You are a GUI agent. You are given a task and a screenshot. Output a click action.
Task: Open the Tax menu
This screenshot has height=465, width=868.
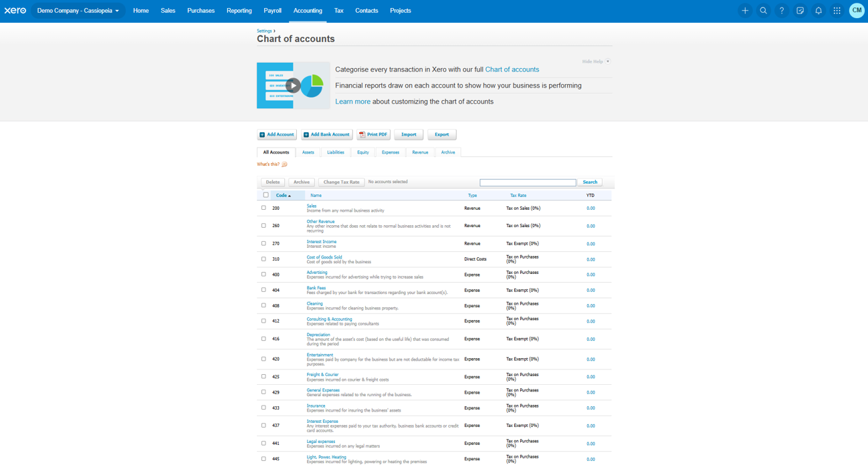click(x=339, y=11)
